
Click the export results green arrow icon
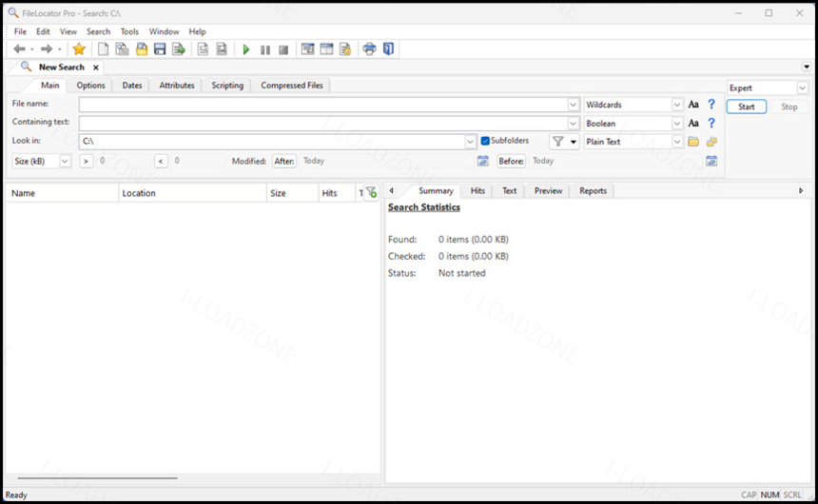click(179, 49)
